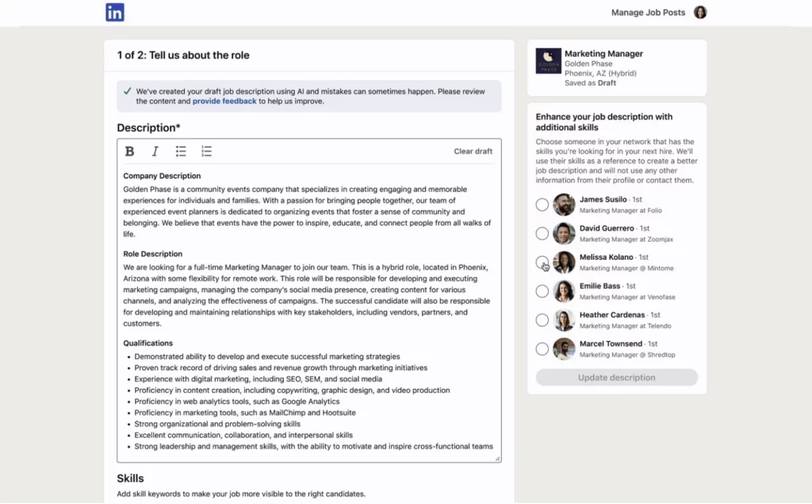Viewport: 812px width, 504px height.
Task: Insert a numbered list
Action: (207, 151)
